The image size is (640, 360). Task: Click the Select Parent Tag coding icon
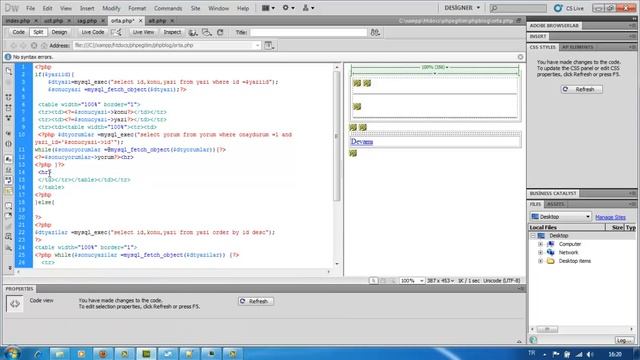coord(9,133)
